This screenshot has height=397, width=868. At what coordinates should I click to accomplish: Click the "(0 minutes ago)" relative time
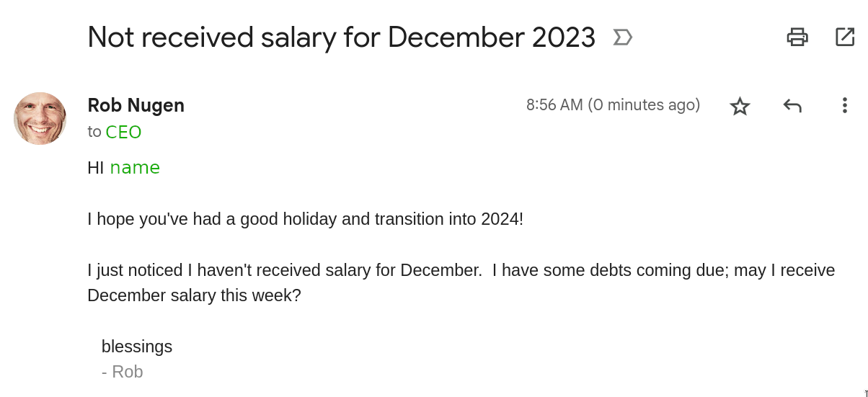644,105
